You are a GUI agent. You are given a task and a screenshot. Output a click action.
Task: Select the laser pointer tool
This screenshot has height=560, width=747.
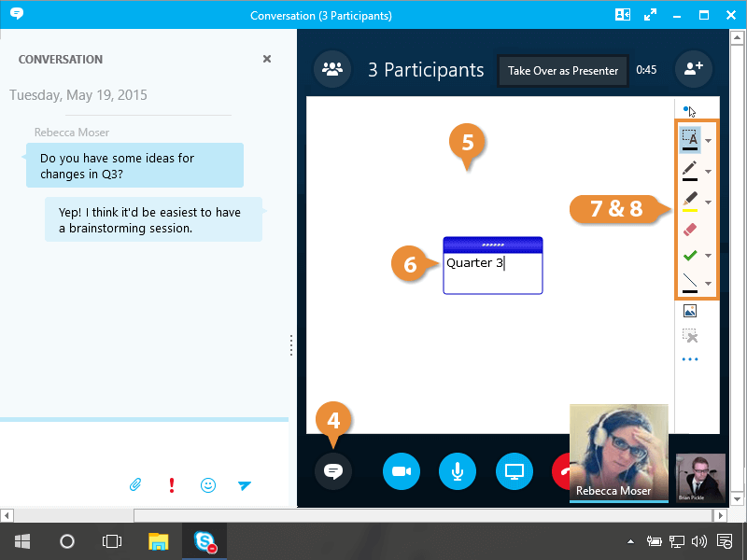(x=690, y=110)
